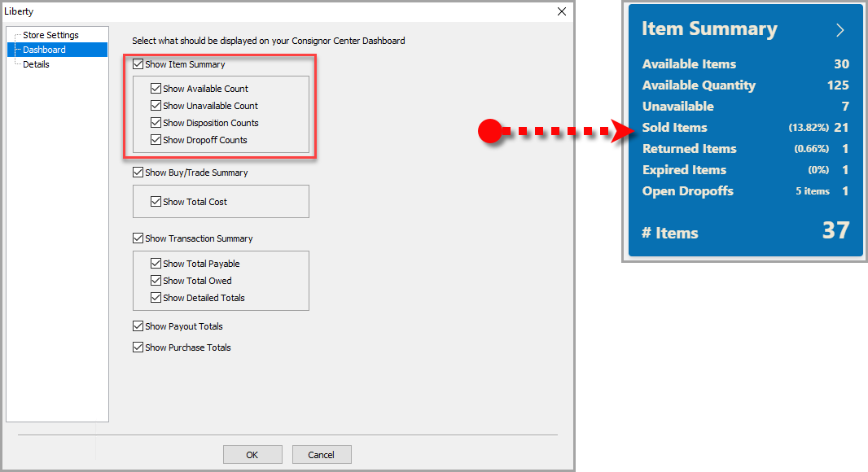This screenshot has height=472, width=868.
Task: Click Open Dropoffs row label
Action: pyautogui.click(x=688, y=191)
